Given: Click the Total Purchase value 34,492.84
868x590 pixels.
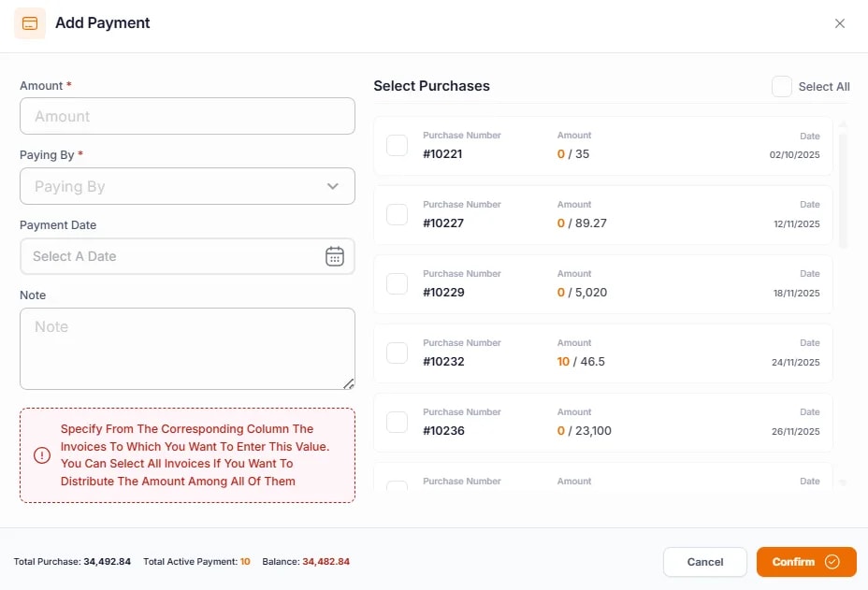Looking at the screenshot, I should (108, 562).
